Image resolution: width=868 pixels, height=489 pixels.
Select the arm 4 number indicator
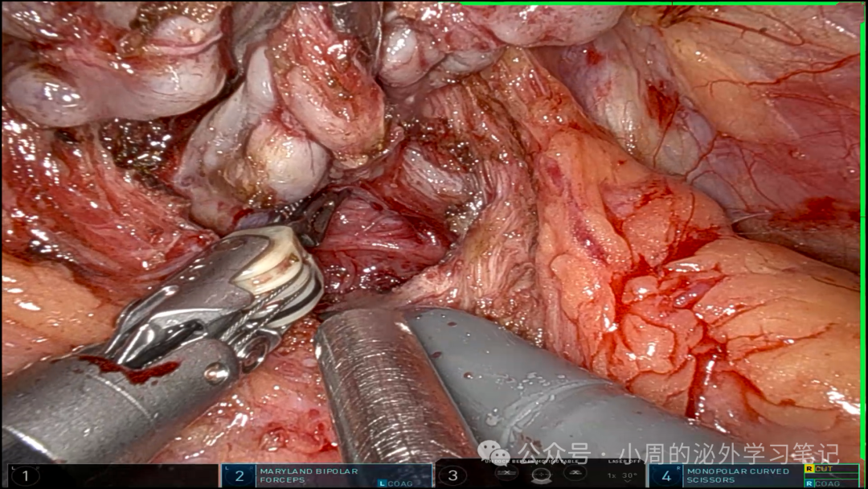pyautogui.click(x=666, y=475)
